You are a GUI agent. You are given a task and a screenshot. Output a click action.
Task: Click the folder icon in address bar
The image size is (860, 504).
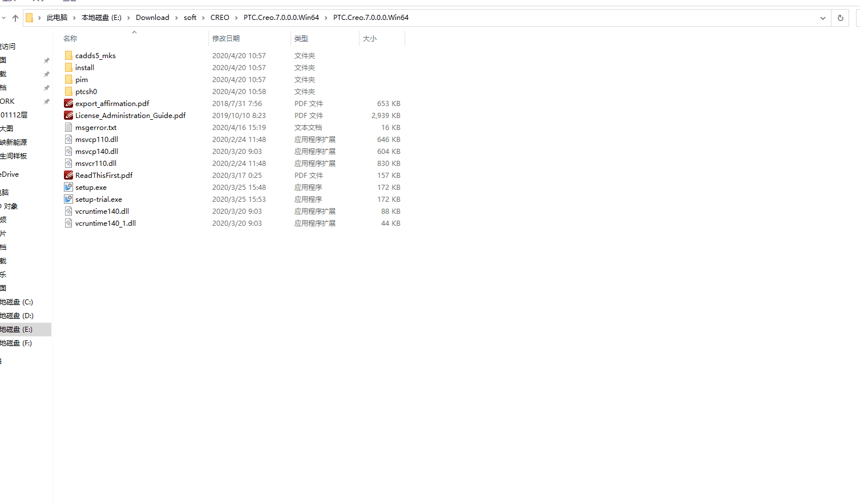(29, 18)
